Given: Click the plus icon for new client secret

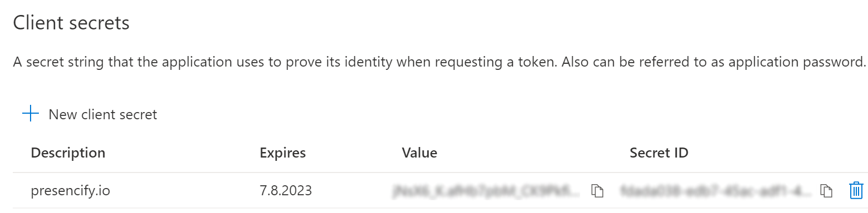Looking at the screenshot, I should coord(30,114).
